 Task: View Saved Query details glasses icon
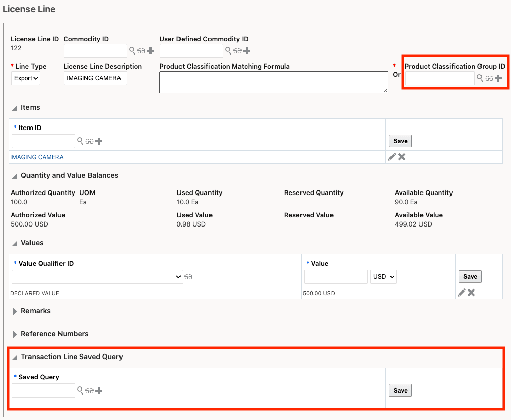pos(89,391)
